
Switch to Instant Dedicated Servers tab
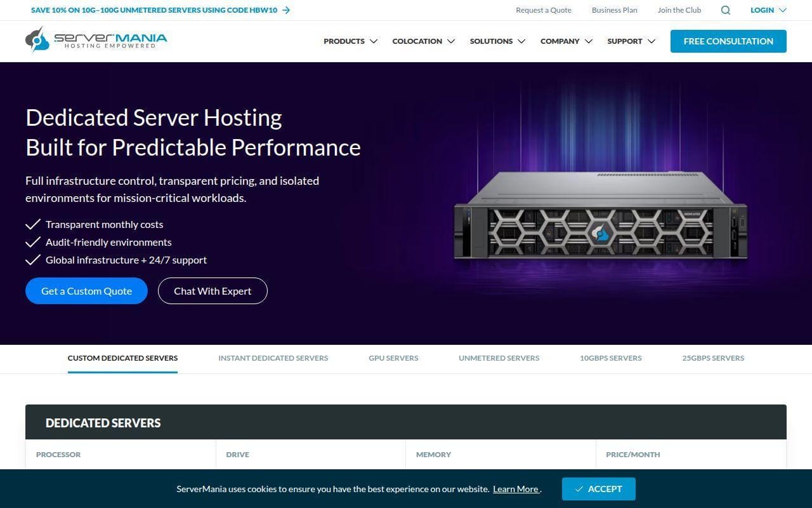click(x=273, y=358)
